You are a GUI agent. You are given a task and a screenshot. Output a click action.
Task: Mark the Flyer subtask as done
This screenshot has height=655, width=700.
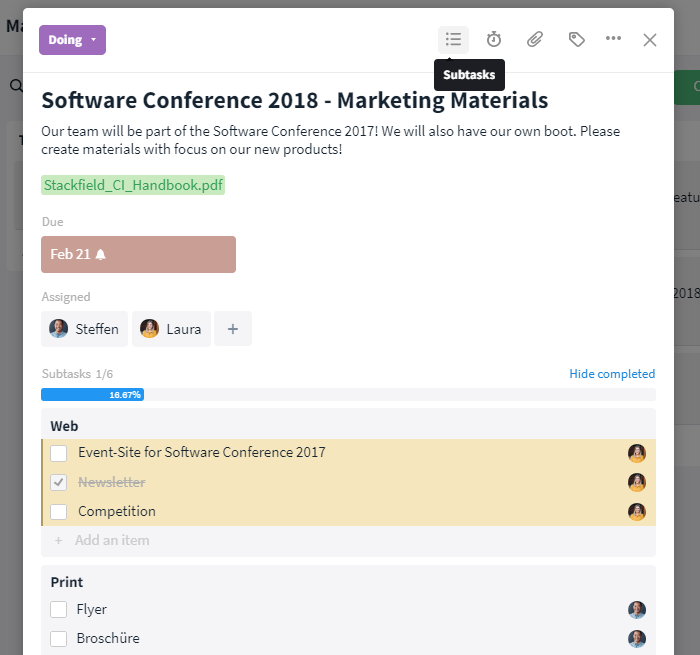coord(59,610)
